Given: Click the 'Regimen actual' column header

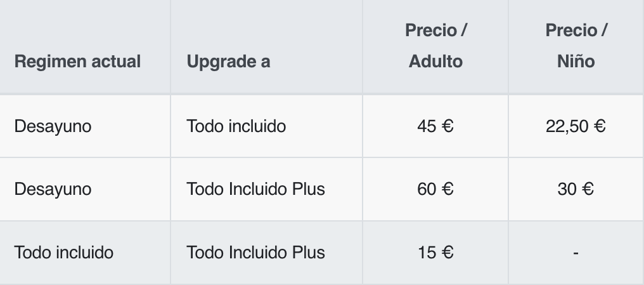Looking at the screenshot, I should pyautogui.click(x=77, y=62).
